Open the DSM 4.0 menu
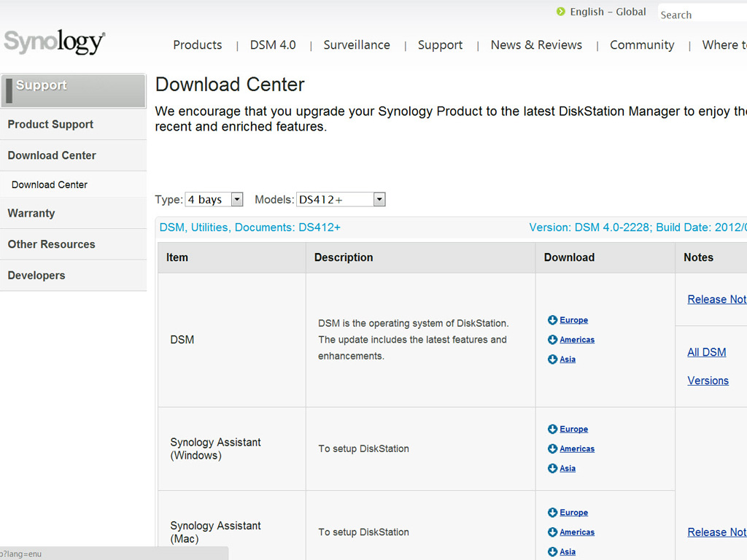Image resolution: width=747 pixels, height=560 pixels. point(273,44)
